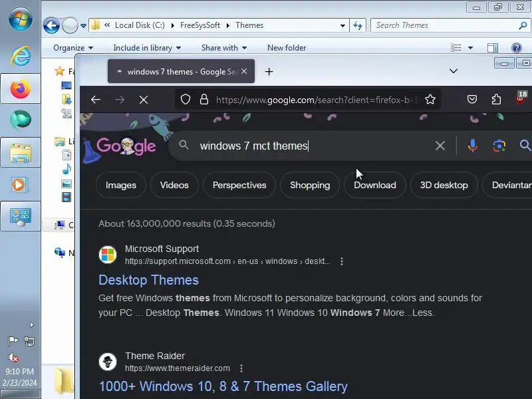Image resolution: width=532 pixels, height=399 pixels.
Task: Start Google voice search microphone
Action: coord(472,146)
